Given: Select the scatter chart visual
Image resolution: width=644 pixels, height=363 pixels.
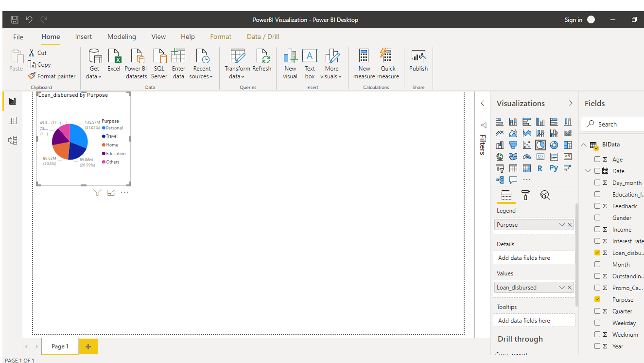Looking at the screenshot, I should tap(527, 145).
